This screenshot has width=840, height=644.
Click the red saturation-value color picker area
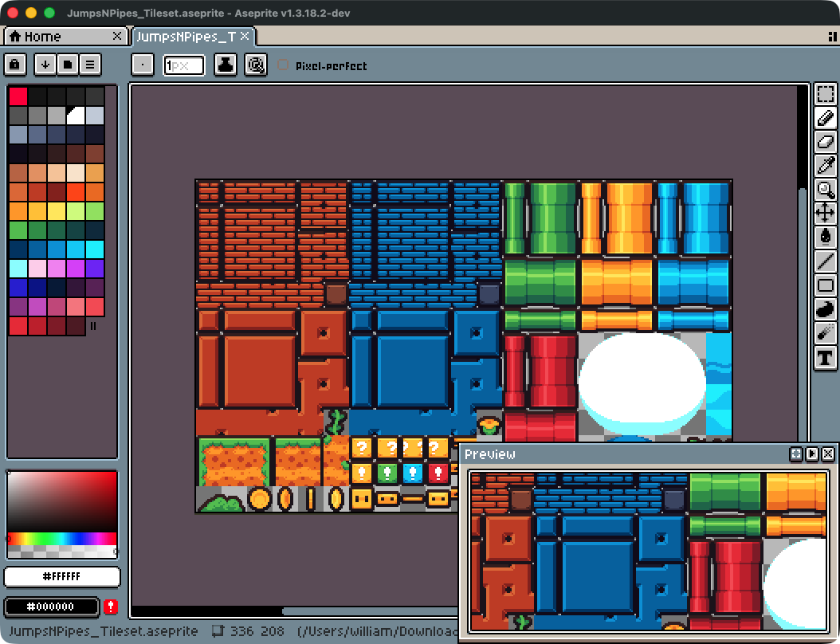(62, 501)
